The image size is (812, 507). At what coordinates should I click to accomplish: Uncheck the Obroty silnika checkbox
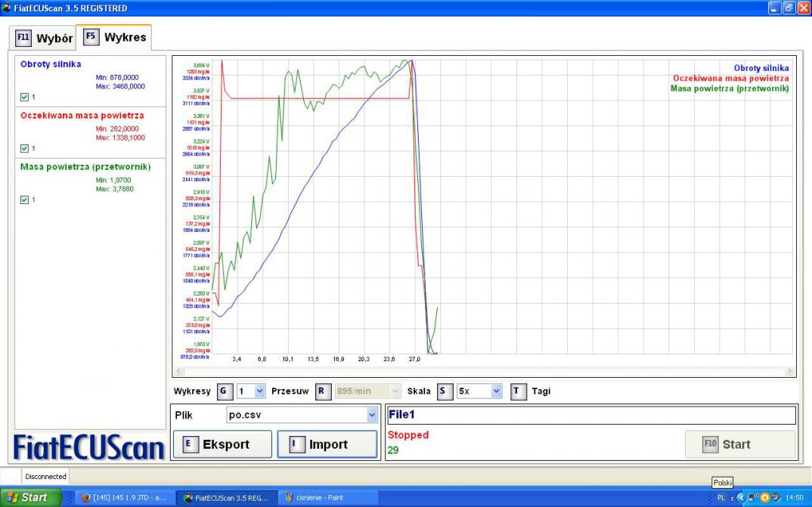(x=25, y=97)
